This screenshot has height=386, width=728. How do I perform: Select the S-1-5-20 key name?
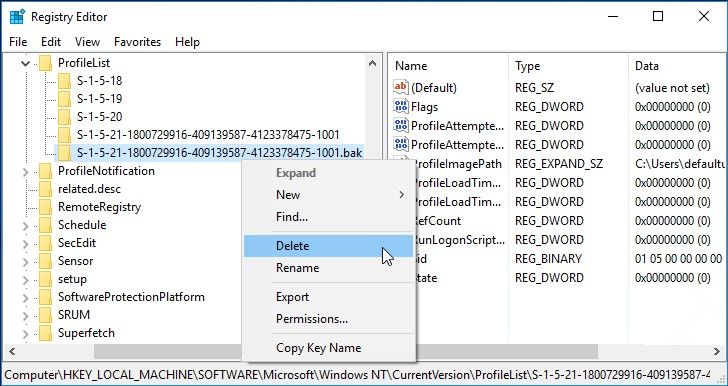(99, 117)
